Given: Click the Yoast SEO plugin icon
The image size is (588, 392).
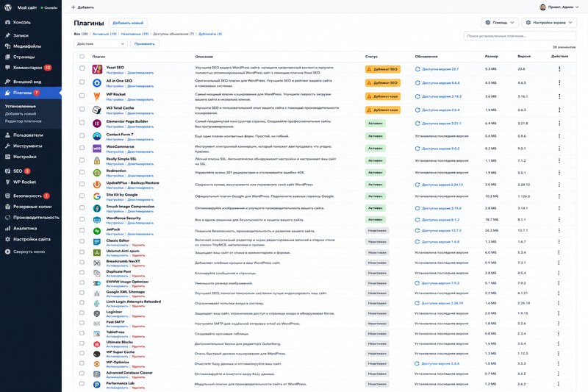Looking at the screenshot, I should (x=97, y=69).
